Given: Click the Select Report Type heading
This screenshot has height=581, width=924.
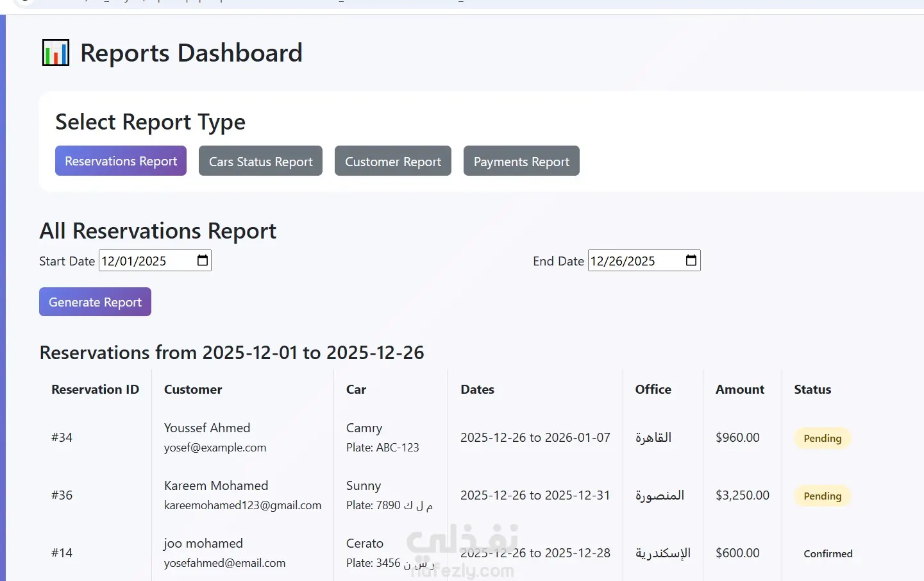Looking at the screenshot, I should 151,122.
